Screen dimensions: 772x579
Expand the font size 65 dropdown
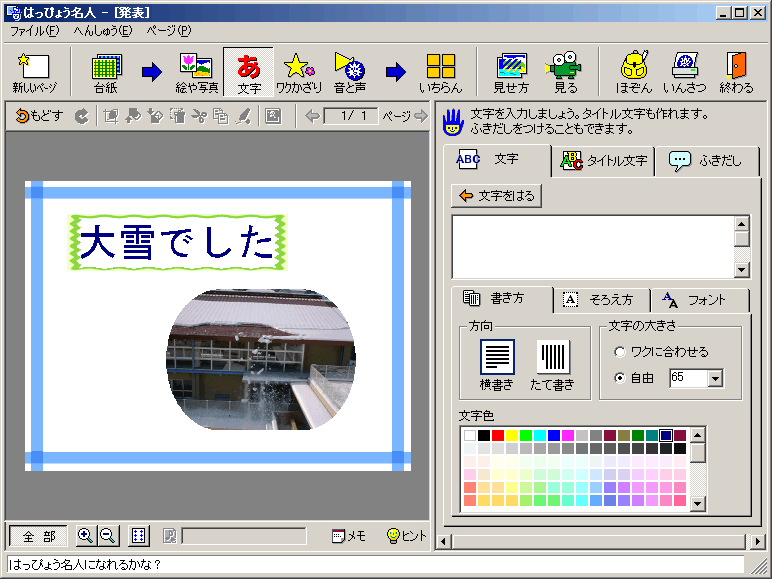pyautogui.click(x=715, y=378)
